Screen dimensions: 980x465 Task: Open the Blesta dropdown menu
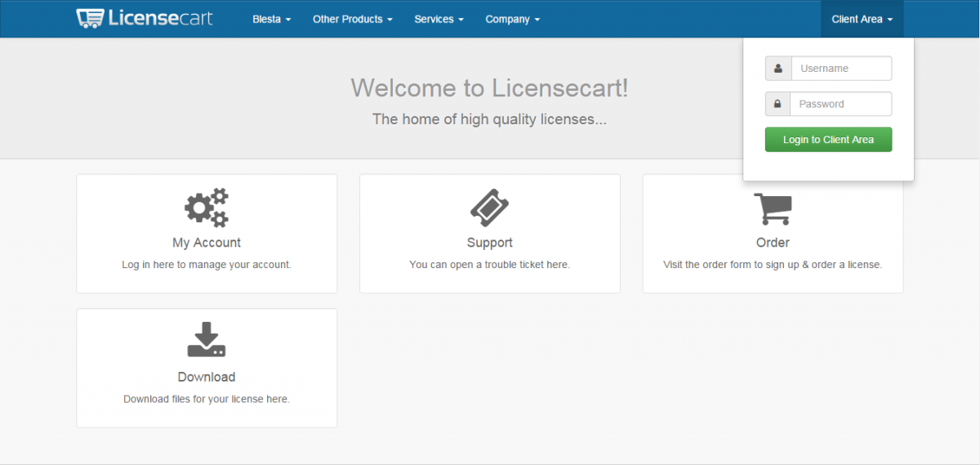tap(272, 19)
